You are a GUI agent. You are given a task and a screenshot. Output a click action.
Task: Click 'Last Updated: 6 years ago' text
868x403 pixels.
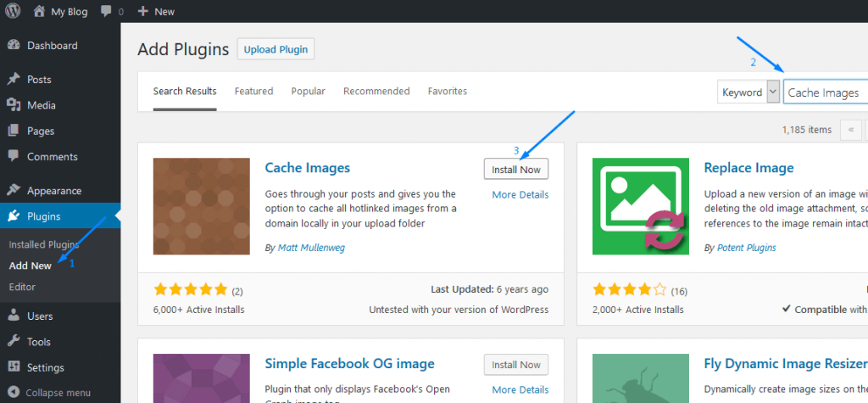coord(489,288)
